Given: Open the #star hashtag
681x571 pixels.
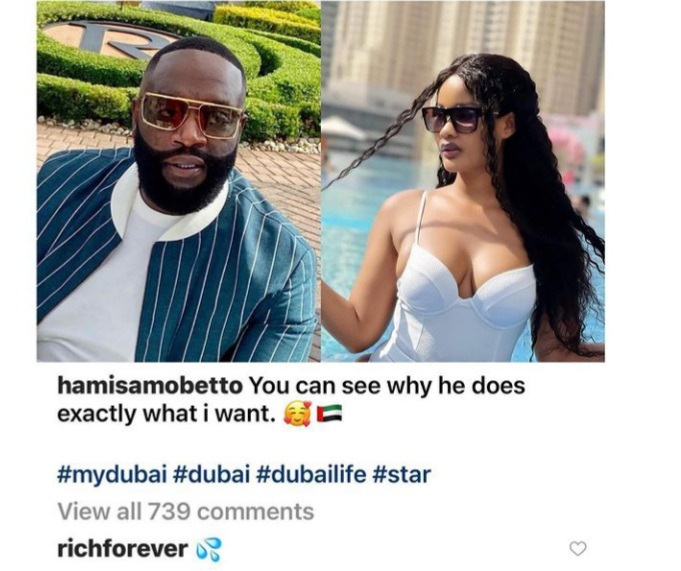Looking at the screenshot, I should pyautogui.click(x=402, y=474).
